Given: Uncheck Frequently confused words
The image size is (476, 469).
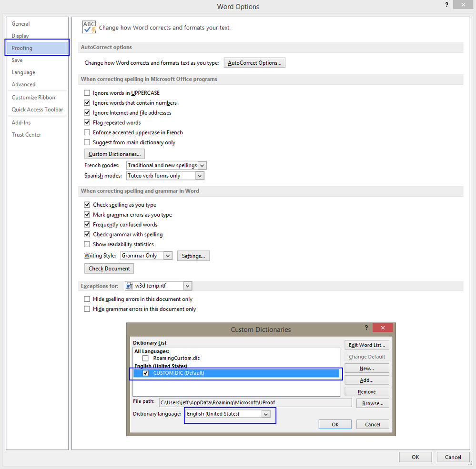Looking at the screenshot, I should click(x=87, y=224).
